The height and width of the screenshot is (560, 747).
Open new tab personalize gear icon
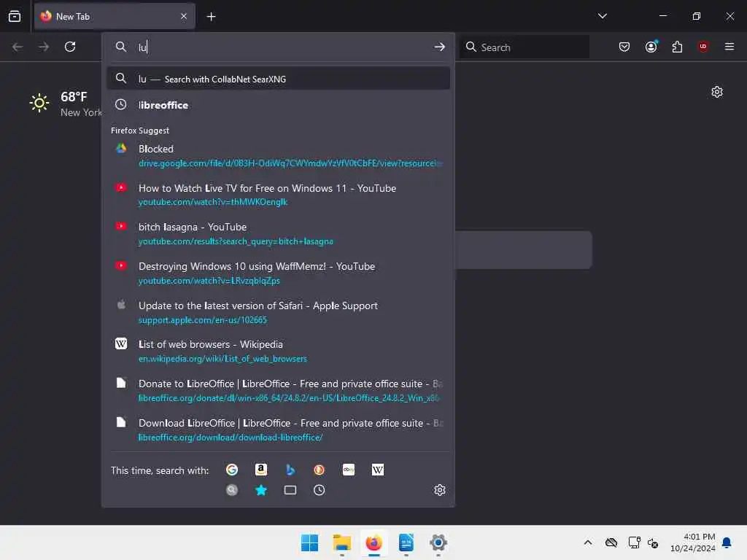(716, 91)
